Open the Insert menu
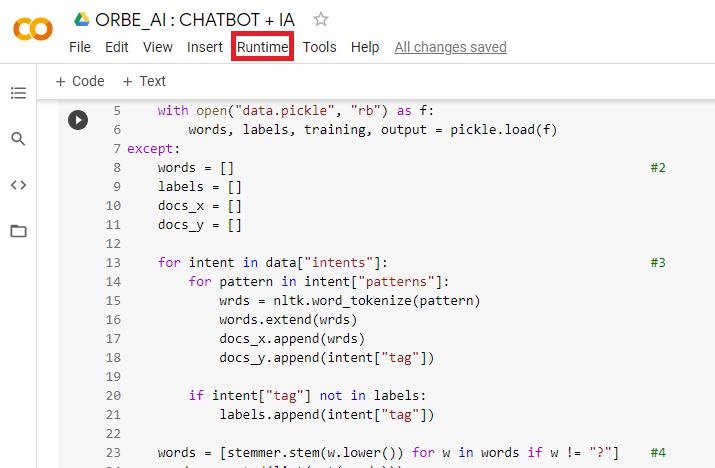715x468 pixels. click(205, 47)
